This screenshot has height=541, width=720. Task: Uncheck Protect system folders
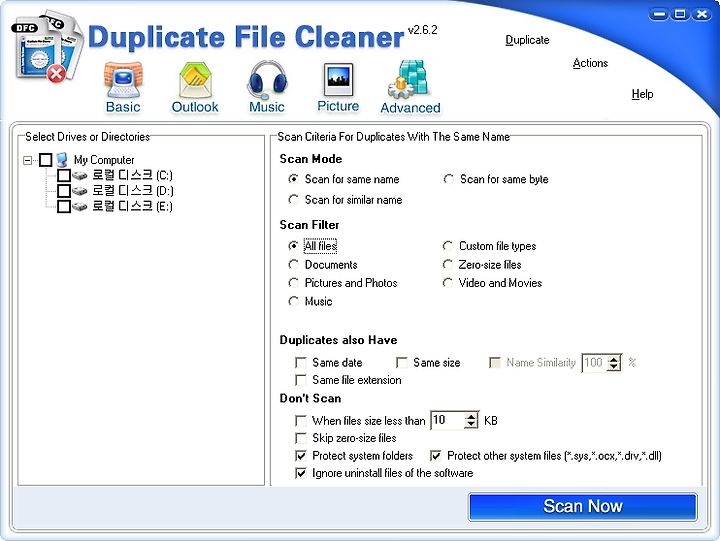pos(301,456)
